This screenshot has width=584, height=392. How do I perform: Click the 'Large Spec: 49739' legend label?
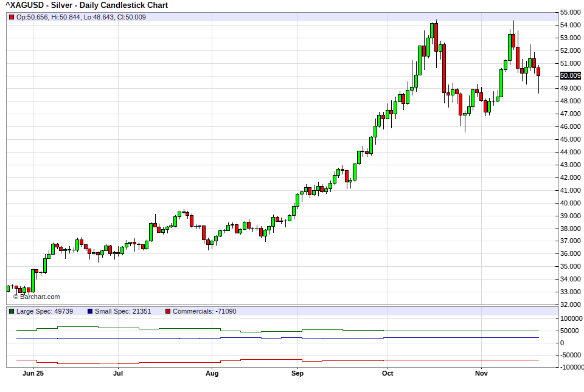pos(44,311)
